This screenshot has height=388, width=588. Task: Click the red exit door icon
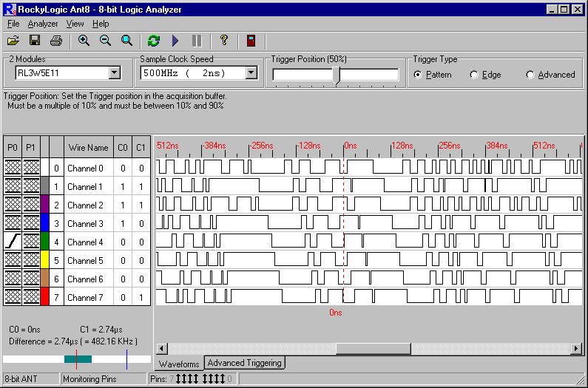click(251, 41)
